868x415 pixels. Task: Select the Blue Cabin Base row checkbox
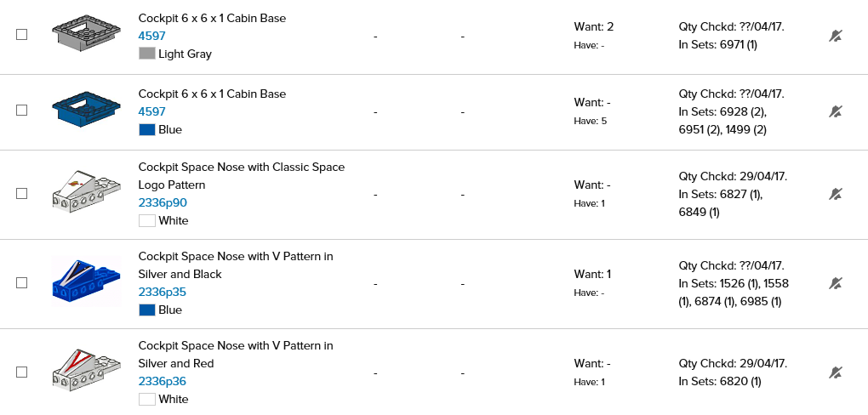22,111
